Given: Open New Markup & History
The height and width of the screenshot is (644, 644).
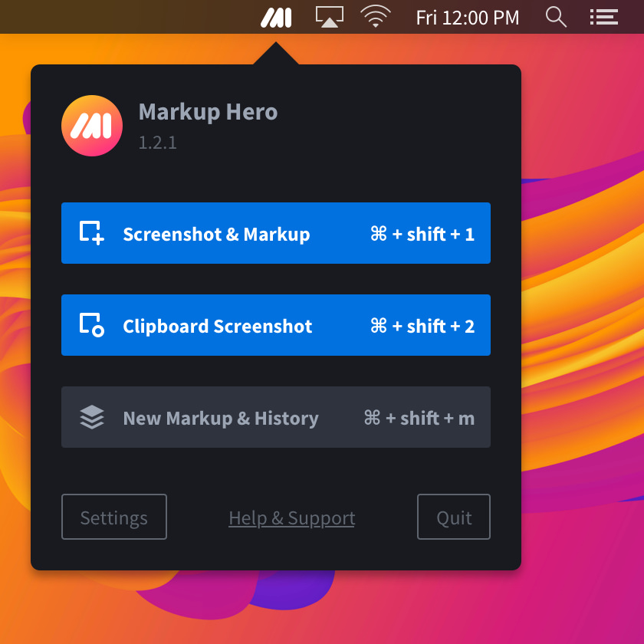Looking at the screenshot, I should (221, 418).
